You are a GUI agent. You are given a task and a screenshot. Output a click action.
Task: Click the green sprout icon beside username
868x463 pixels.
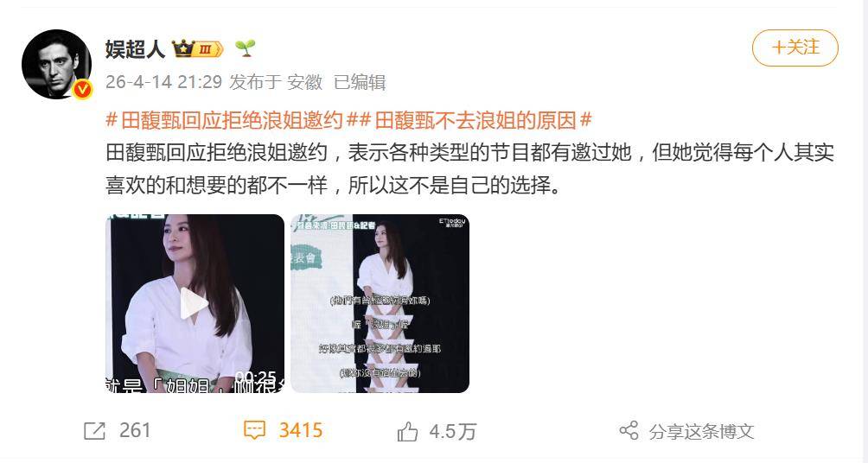click(x=245, y=48)
